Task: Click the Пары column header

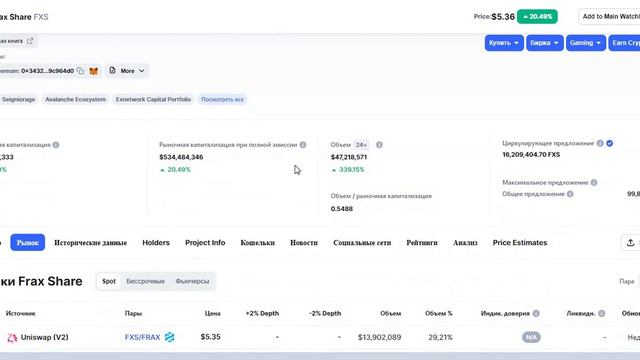Action: coord(133,313)
